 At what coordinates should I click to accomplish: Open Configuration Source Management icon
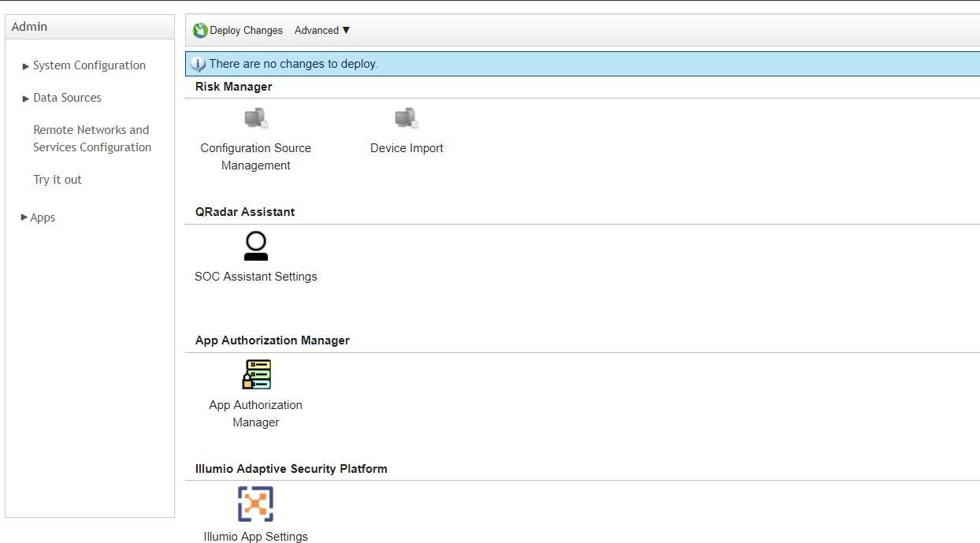pos(256,119)
